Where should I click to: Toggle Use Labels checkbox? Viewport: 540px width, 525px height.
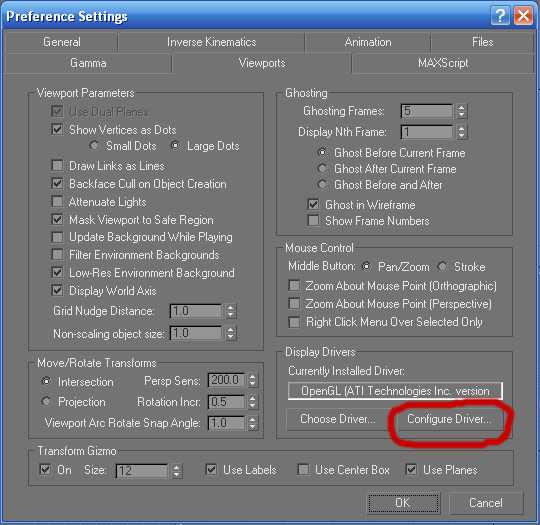tap(211, 470)
